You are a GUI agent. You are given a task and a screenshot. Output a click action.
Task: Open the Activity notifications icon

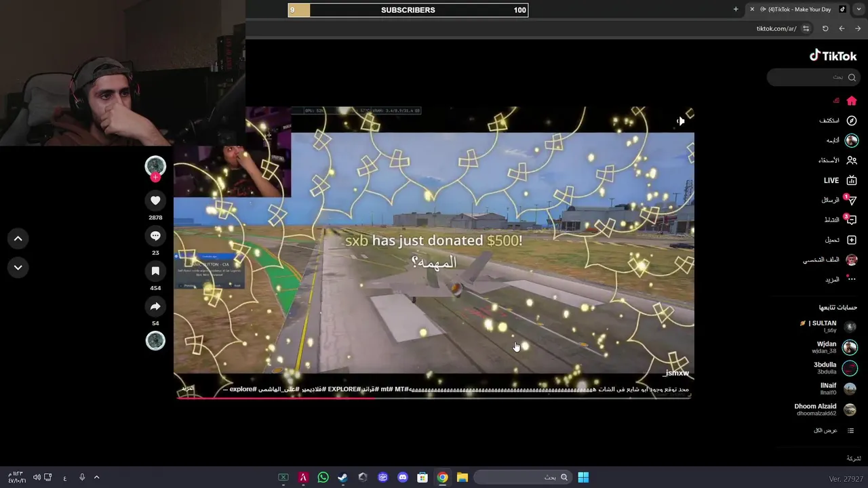(851, 220)
